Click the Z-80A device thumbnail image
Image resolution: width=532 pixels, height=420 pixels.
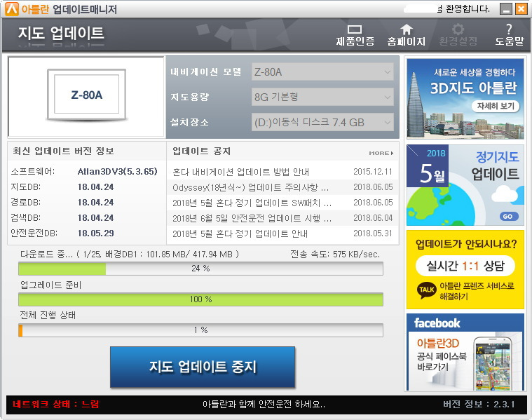pos(86,95)
